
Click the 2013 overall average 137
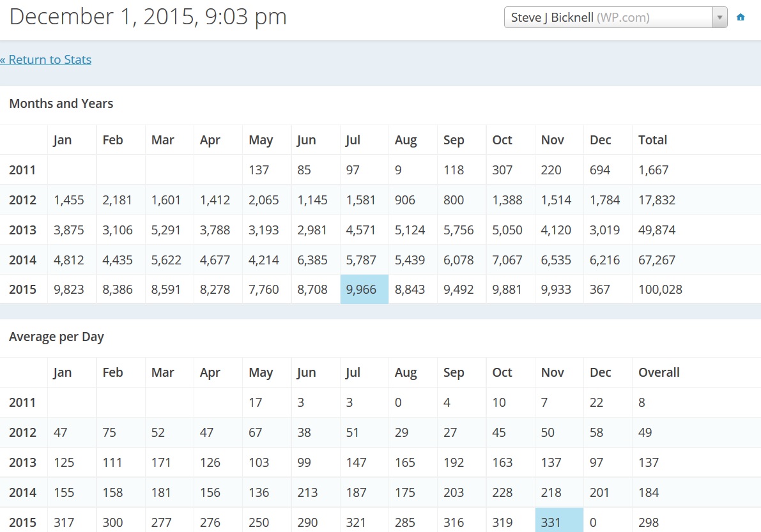pyautogui.click(x=648, y=462)
